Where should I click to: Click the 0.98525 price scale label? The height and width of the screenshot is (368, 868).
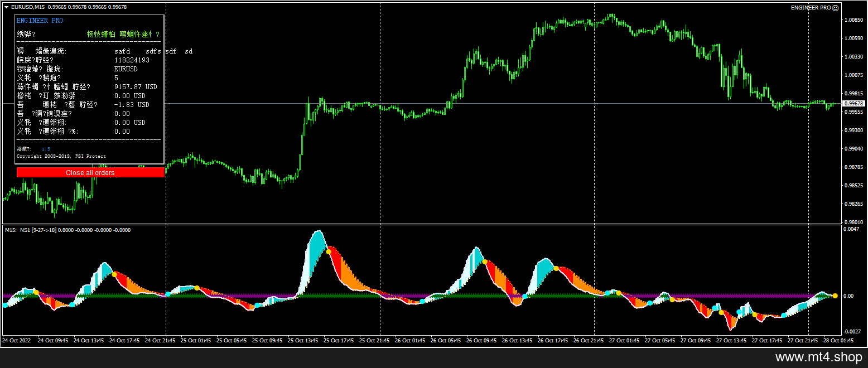click(x=855, y=186)
